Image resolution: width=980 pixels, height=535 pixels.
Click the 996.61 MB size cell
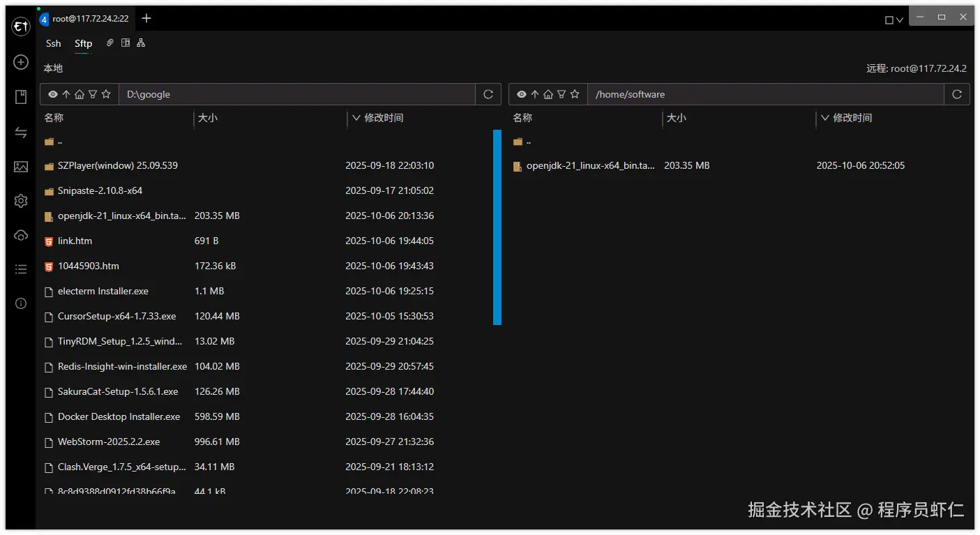click(x=217, y=442)
